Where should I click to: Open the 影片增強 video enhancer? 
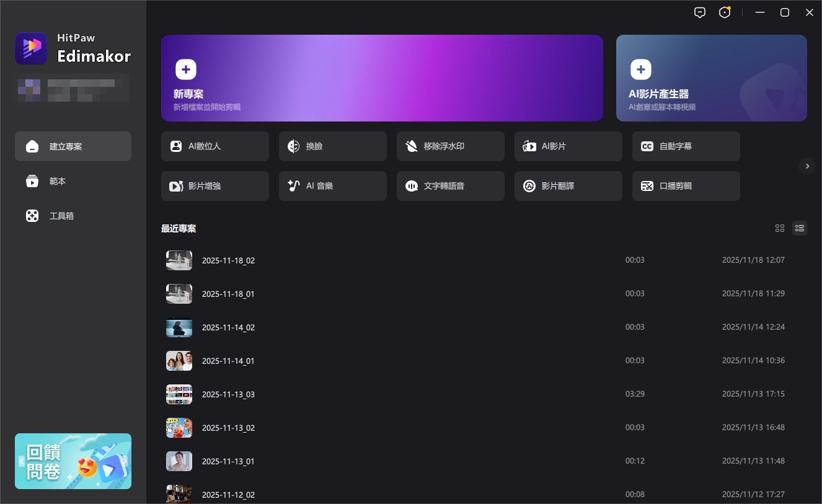pos(214,186)
